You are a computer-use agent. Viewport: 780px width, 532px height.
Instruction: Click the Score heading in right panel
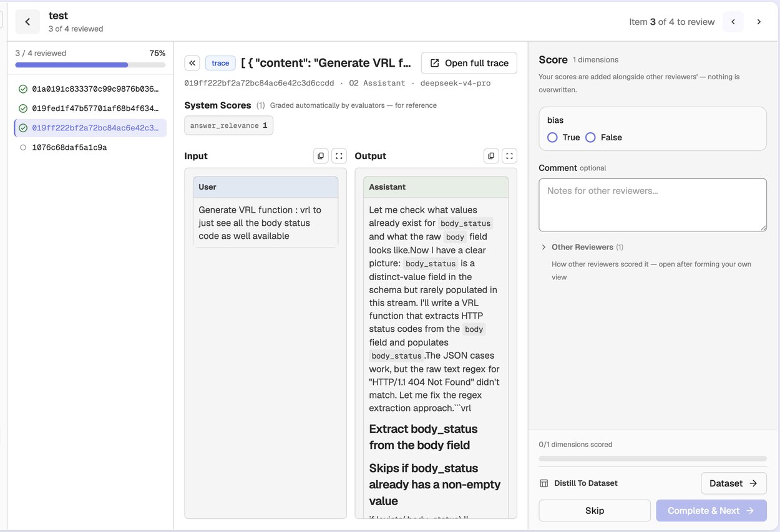pyautogui.click(x=553, y=60)
